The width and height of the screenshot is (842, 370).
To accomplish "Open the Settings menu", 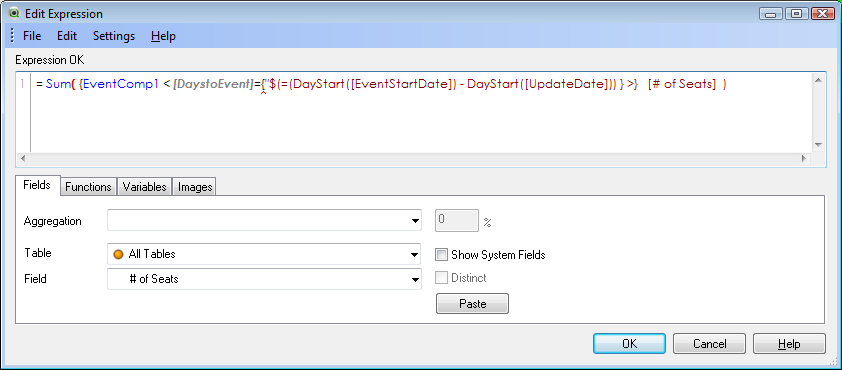I will point(114,36).
